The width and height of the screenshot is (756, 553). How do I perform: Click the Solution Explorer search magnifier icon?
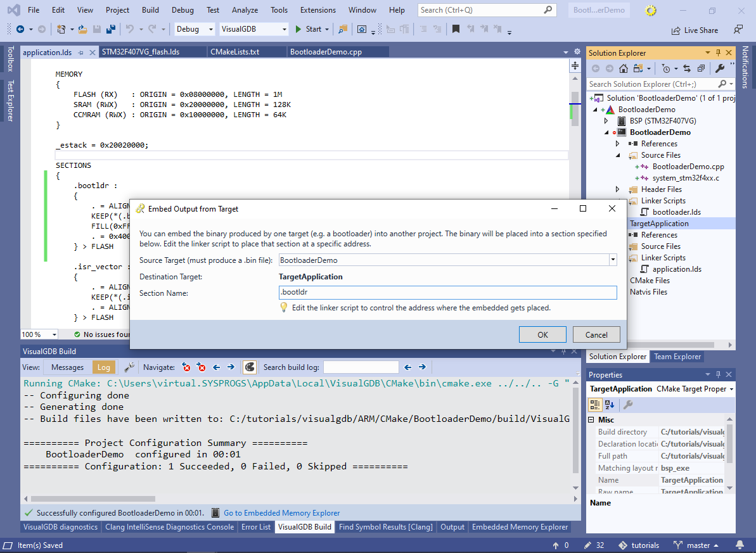coord(722,84)
